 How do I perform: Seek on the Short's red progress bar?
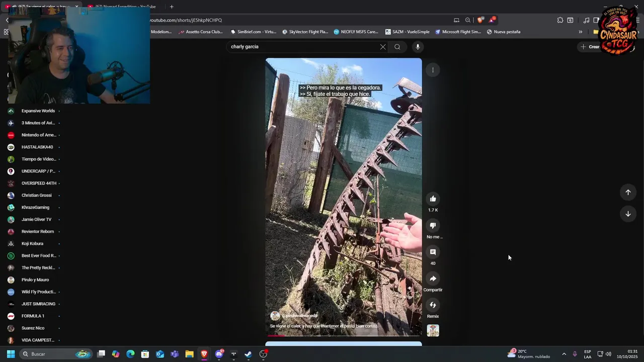[x=344, y=335]
